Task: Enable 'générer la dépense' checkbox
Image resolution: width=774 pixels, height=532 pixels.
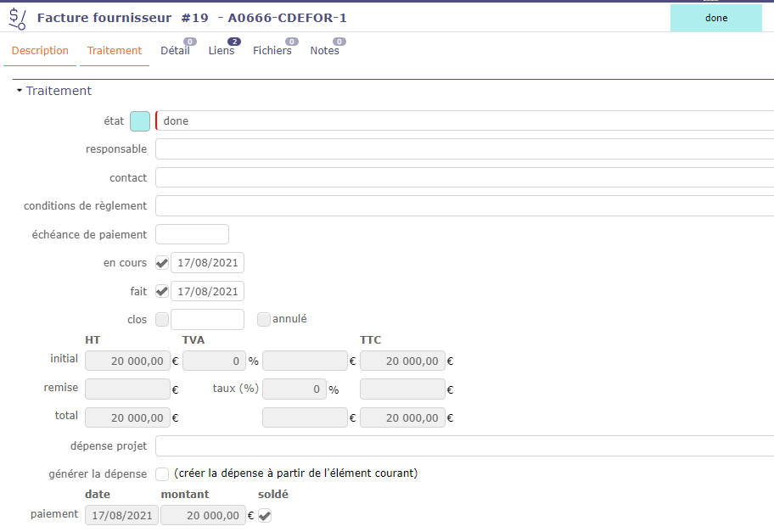Action: click(162, 474)
